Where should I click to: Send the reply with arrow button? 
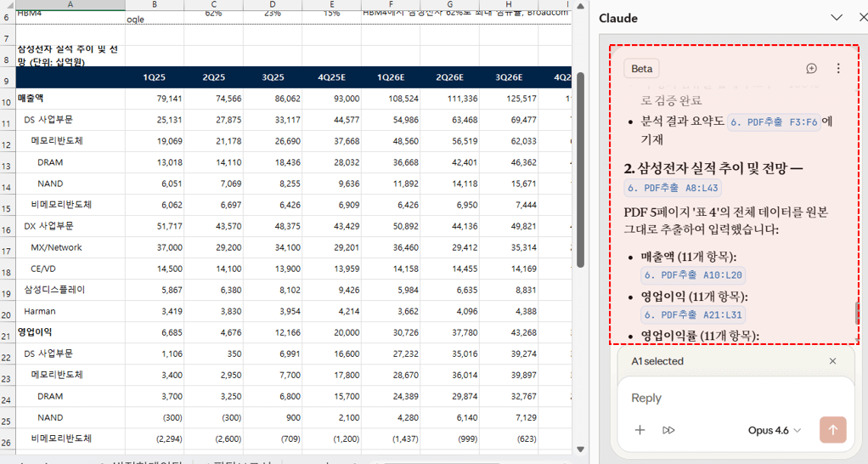pos(832,430)
